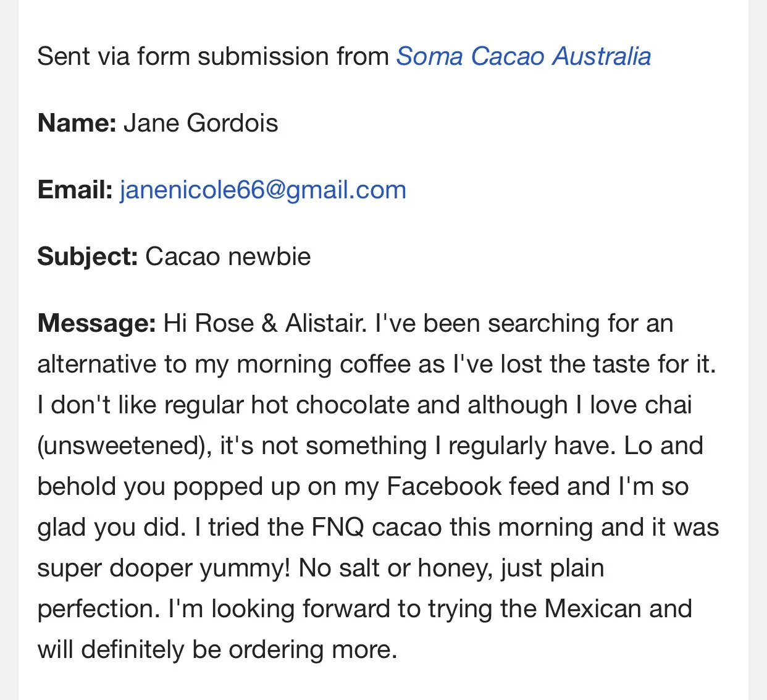Click the bold Subject label
The height and width of the screenshot is (700, 767).
click(88, 257)
